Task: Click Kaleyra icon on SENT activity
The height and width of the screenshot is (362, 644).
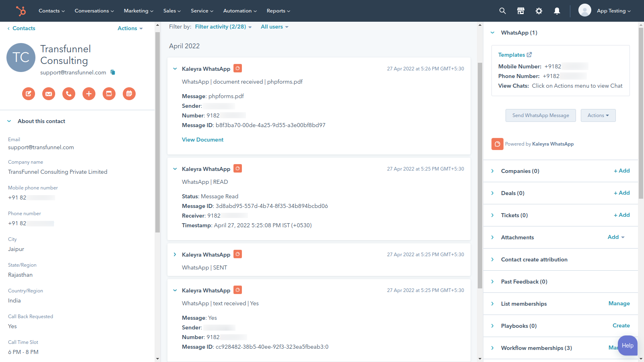Action: point(238,254)
